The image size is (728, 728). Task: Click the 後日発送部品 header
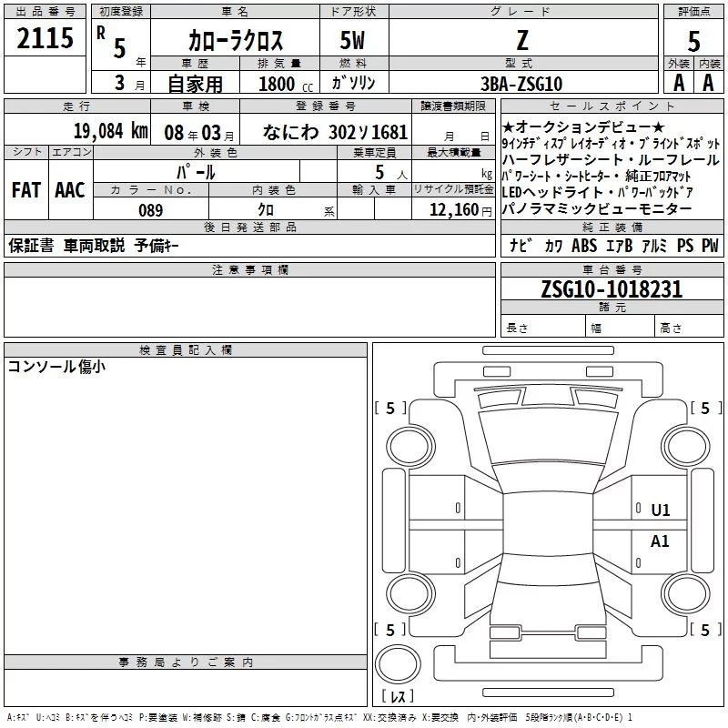coord(249,227)
